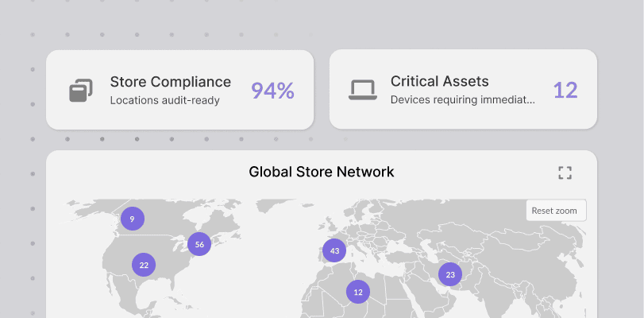Open the cluster marker labeled 23
This screenshot has height=318, width=644.
tap(449, 275)
